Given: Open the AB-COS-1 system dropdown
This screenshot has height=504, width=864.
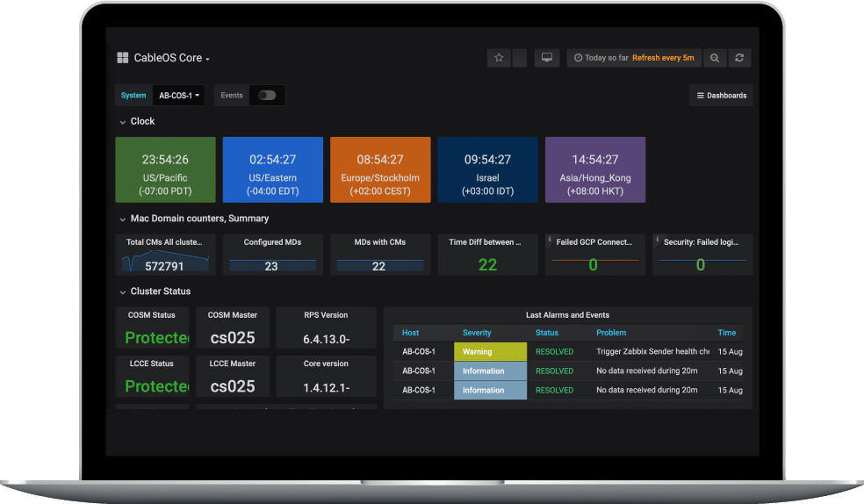Looking at the screenshot, I should tap(179, 96).
